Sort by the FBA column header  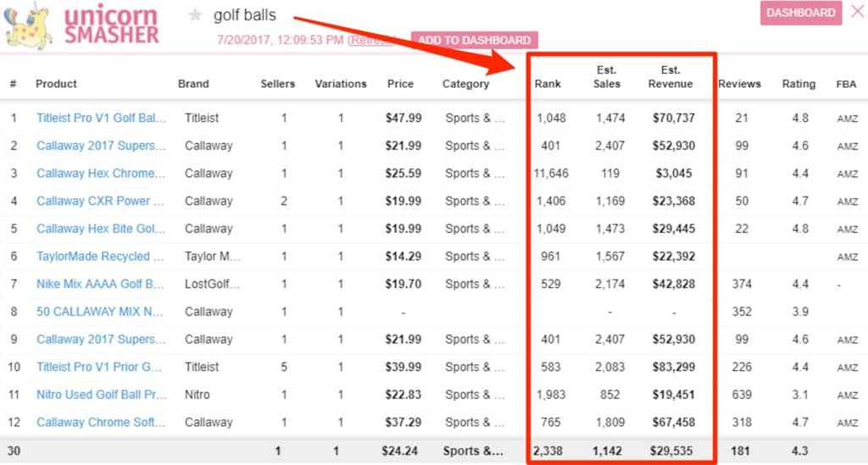[846, 84]
